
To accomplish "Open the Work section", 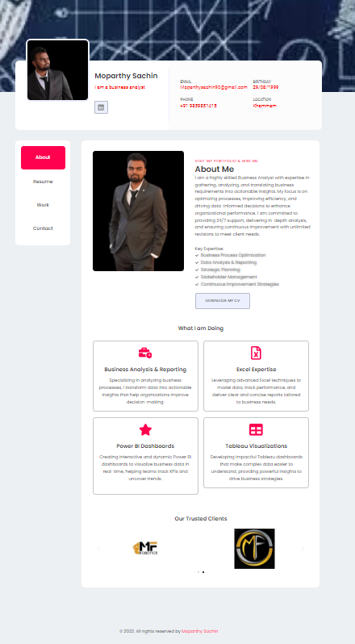I will pyautogui.click(x=43, y=205).
